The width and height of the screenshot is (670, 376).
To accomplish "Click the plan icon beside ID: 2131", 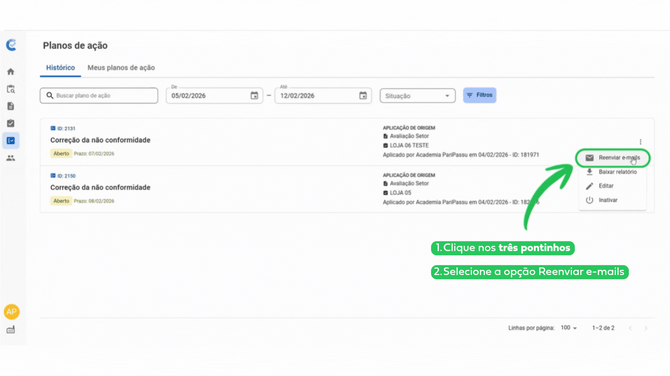I will pyautogui.click(x=53, y=128).
